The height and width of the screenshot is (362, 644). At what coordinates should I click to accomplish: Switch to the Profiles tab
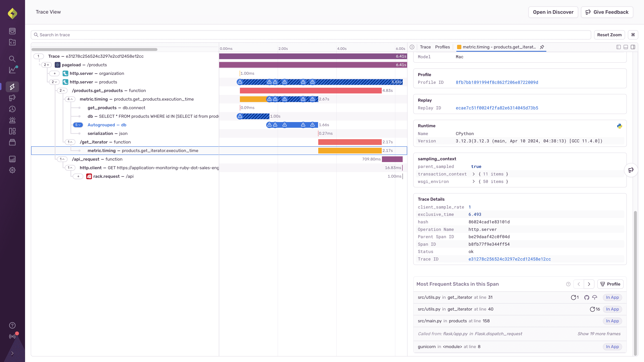pos(442,47)
